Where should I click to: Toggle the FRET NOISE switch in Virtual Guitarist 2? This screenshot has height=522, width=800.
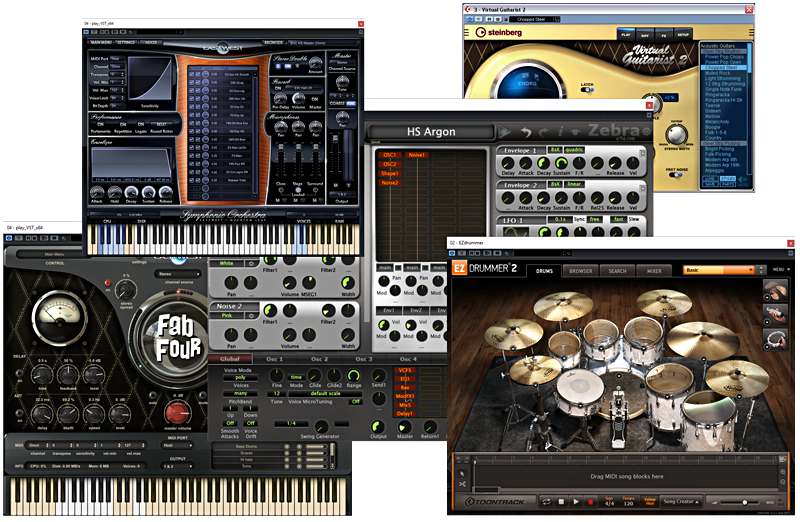tap(676, 175)
